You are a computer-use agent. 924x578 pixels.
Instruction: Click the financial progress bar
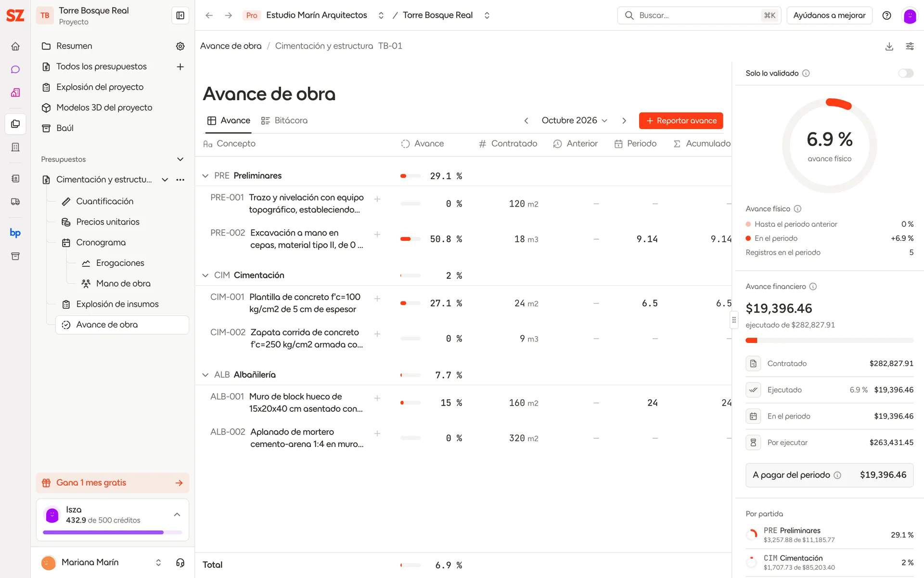tap(829, 341)
